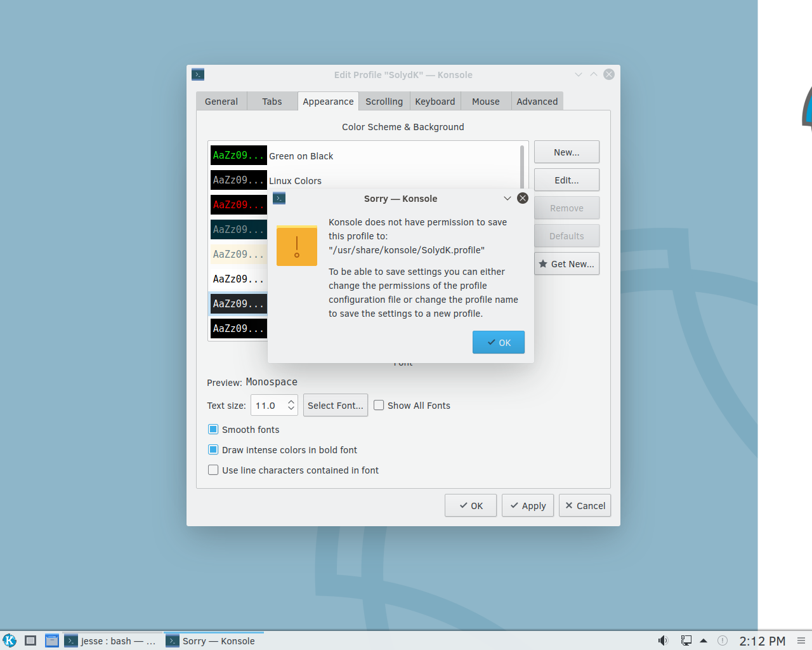
Task: Select the Linux Colors scheme preview
Action: [x=239, y=180]
